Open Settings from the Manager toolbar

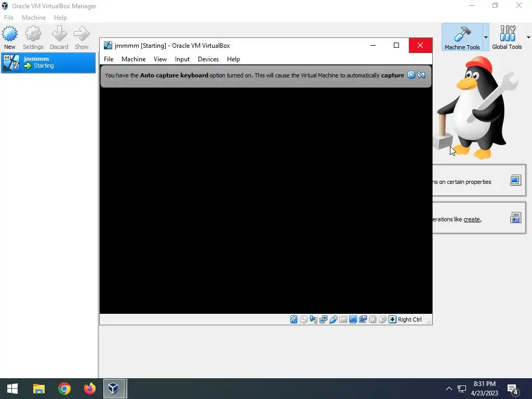pos(33,37)
